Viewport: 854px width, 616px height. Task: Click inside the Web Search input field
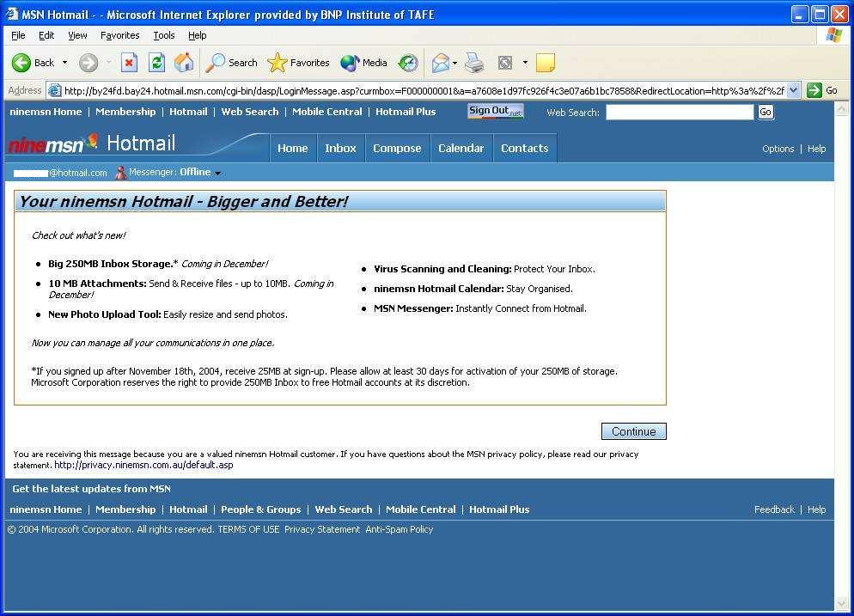679,112
